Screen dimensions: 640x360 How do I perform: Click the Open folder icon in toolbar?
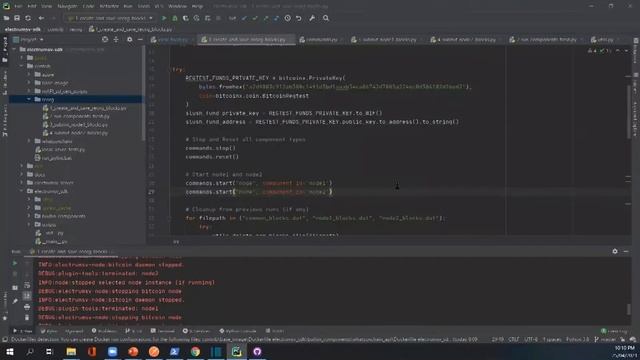coord(6,18)
